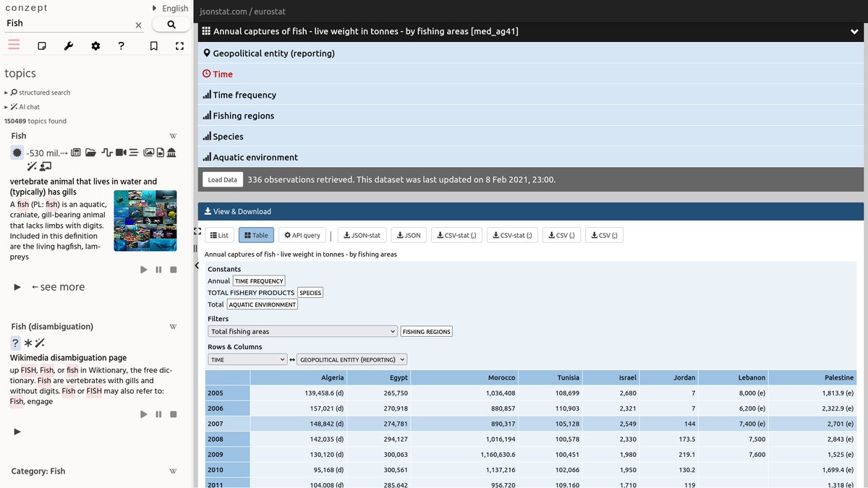The width and height of the screenshot is (868, 488).
Task: Click the highlighted taxon icon for Fish
Action: pos(17,153)
